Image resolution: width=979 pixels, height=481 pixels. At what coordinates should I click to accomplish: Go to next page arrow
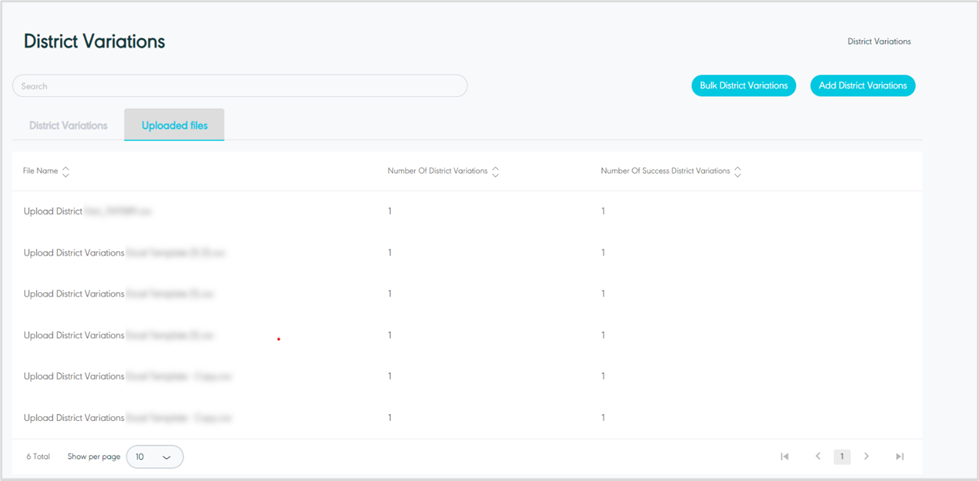[x=866, y=457]
